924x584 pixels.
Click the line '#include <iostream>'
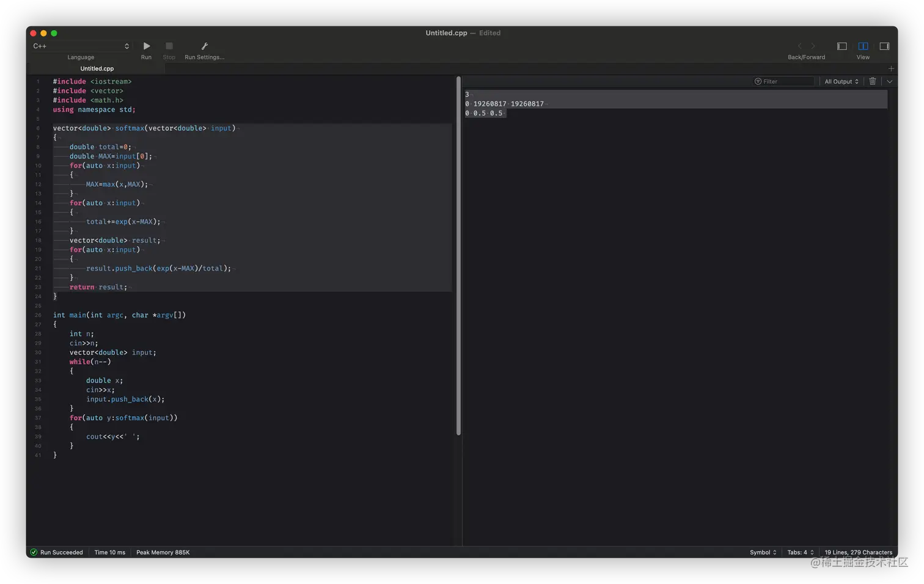coord(92,81)
